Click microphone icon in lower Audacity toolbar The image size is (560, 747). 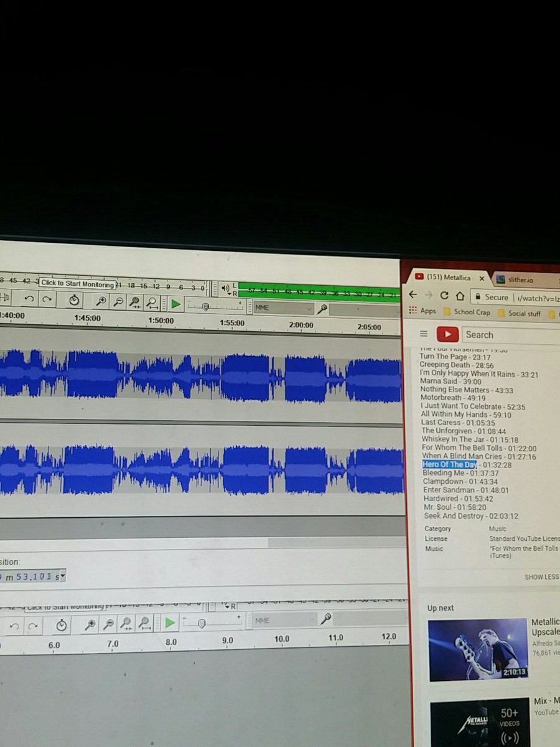(x=325, y=619)
